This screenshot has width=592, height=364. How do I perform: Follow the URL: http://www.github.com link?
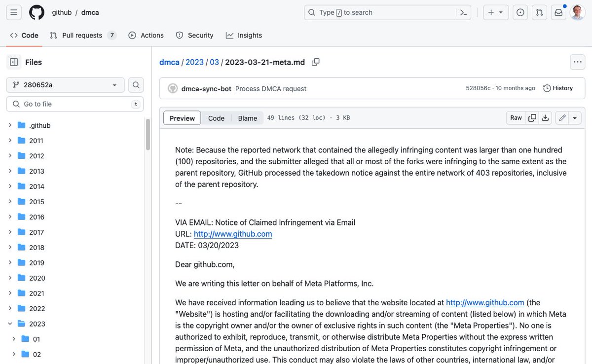coord(233,234)
